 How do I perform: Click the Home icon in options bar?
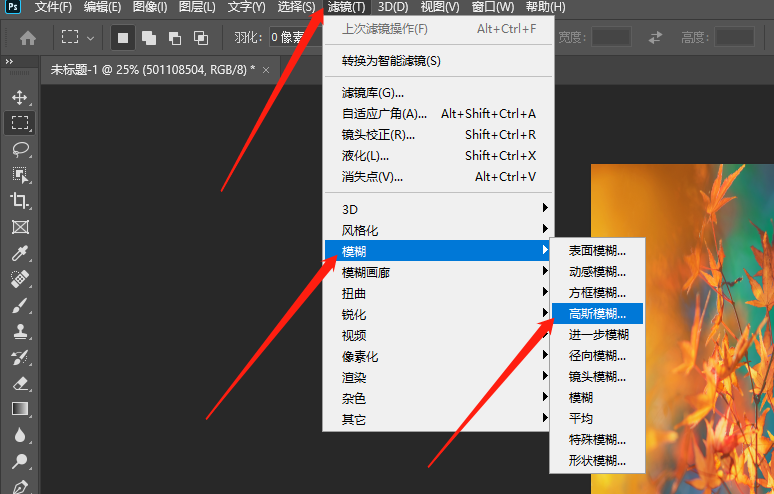pos(28,38)
